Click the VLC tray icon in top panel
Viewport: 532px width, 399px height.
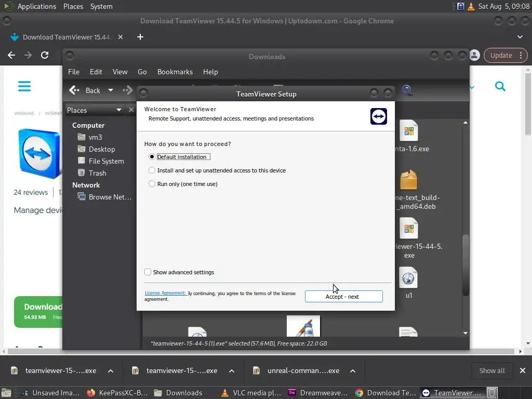point(471,6)
